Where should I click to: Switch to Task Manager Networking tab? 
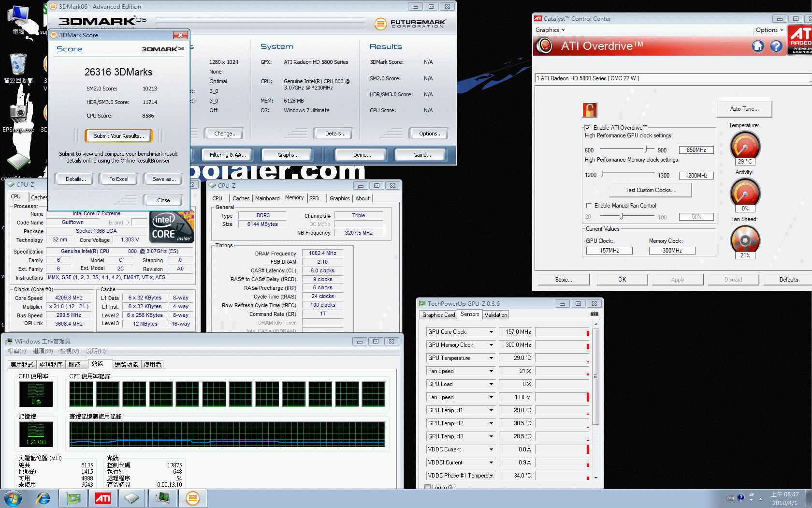coord(126,364)
